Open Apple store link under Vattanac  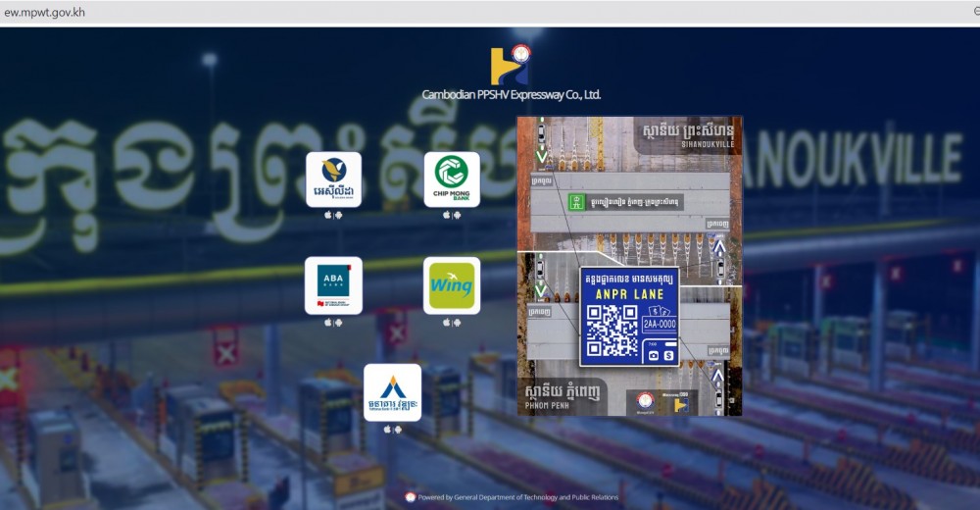pos(387,430)
